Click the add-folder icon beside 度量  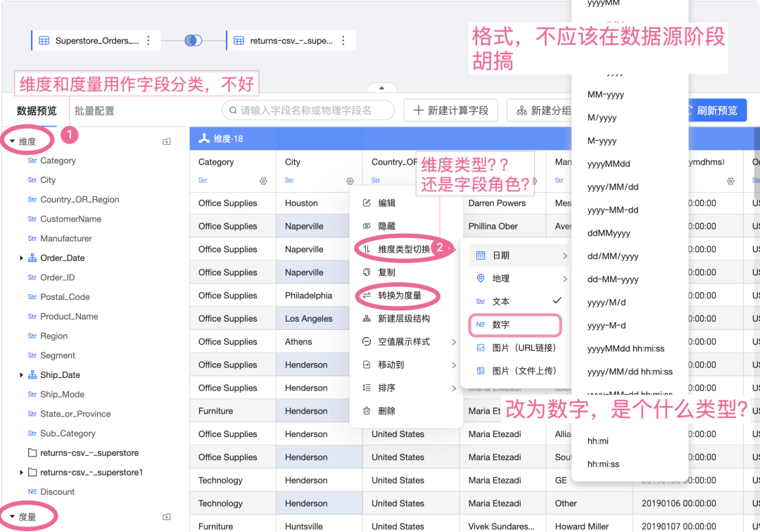[167, 517]
